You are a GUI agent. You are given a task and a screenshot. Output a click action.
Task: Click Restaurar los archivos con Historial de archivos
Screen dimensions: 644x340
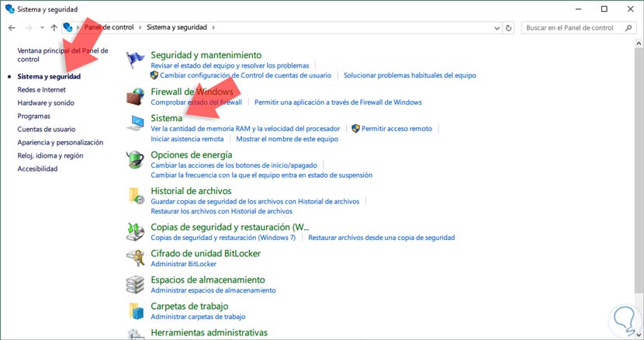point(222,211)
